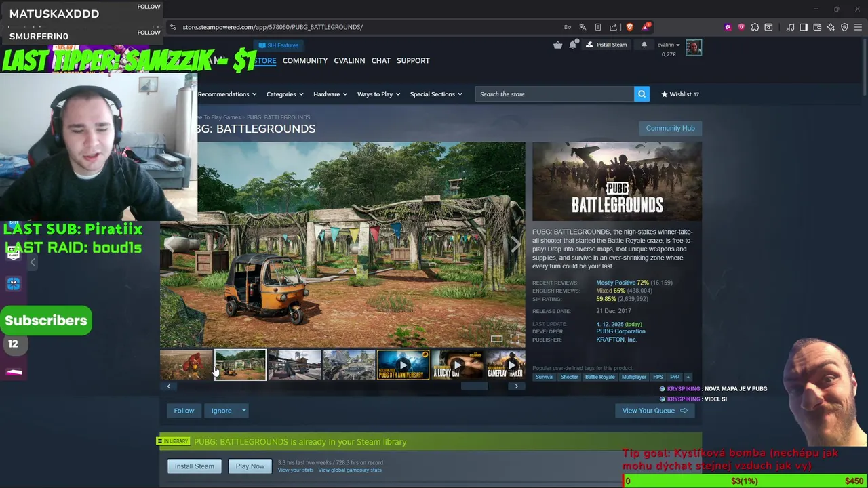Click the blue search magnifier button

point(642,94)
